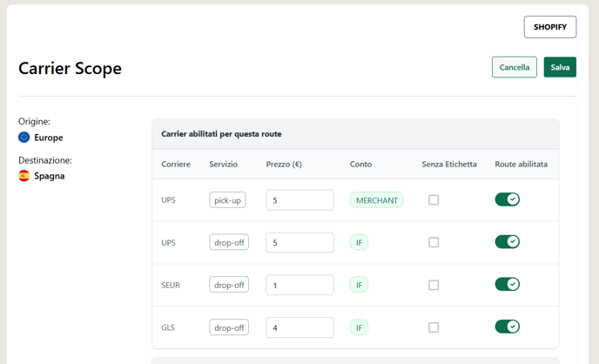This screenshot has width=599, height=364.
Task: Click the Spain flag icon under Destinazione
Action: [24, 176]
